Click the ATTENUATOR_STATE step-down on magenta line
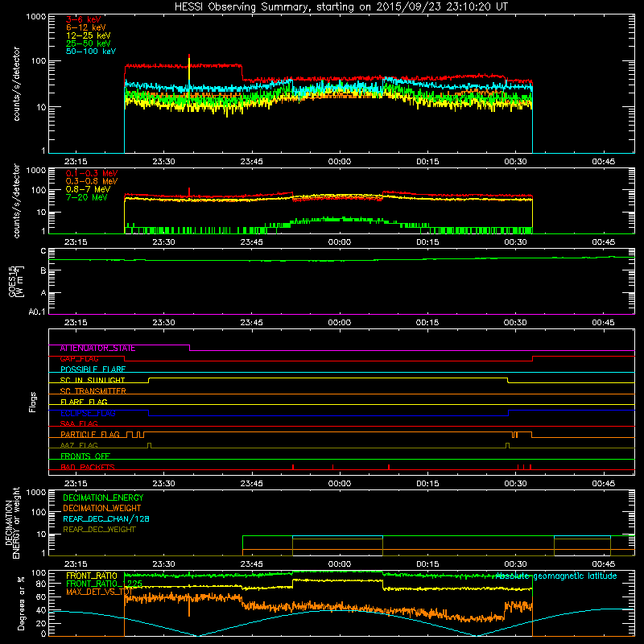The image size is (644, 644). (189, 348)
